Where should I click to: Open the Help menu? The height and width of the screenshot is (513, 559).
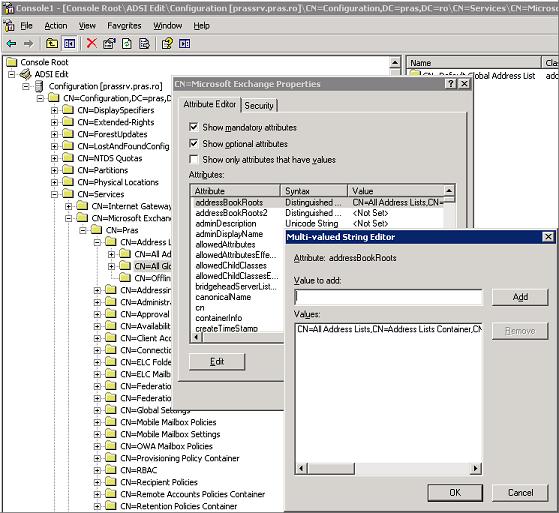tap(201, 26)
